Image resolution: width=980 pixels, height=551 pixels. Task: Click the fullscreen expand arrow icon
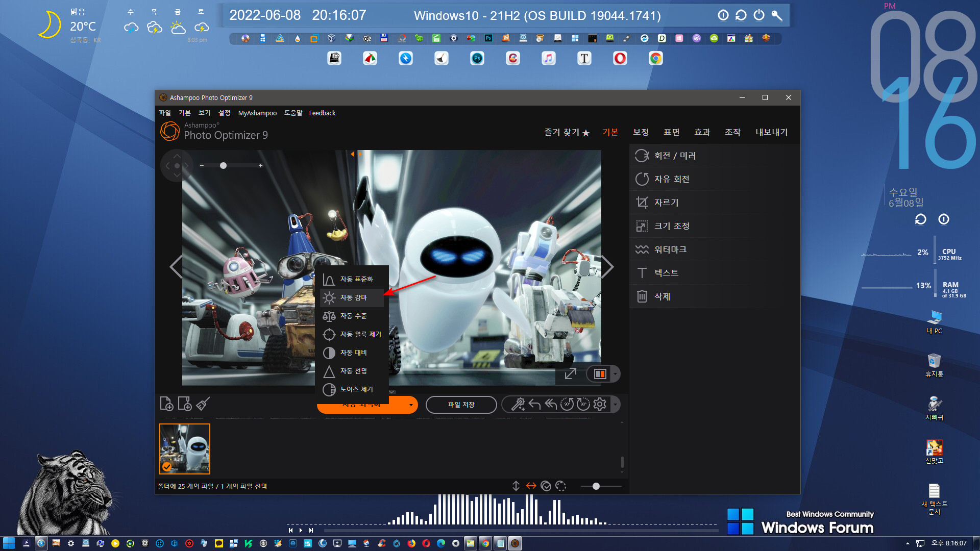tap(570, 374)
